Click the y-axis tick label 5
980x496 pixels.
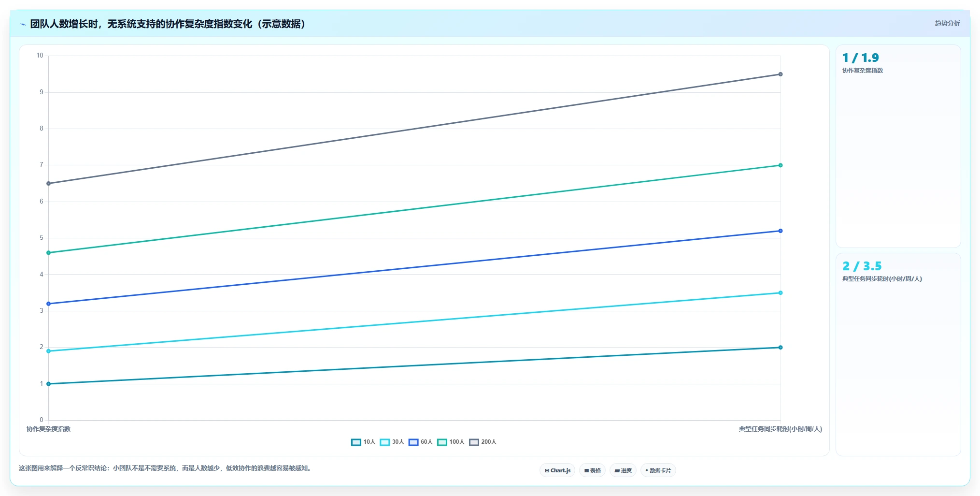point(42,238)
